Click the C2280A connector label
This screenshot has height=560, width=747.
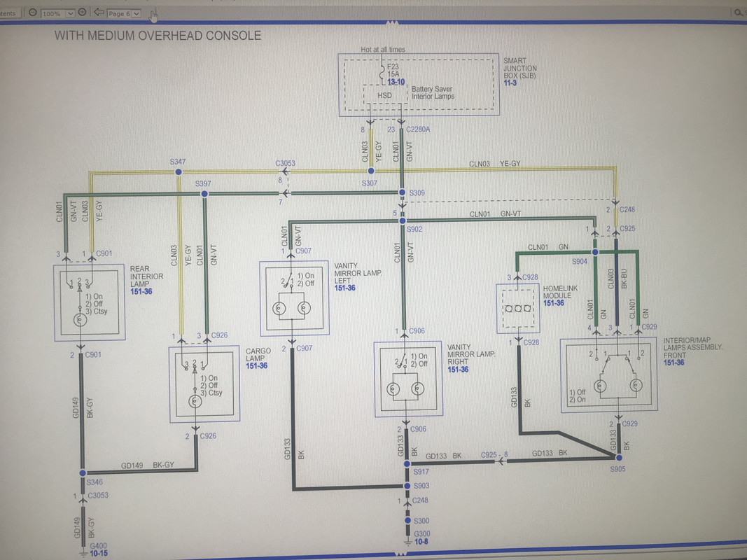click(418, 129)
